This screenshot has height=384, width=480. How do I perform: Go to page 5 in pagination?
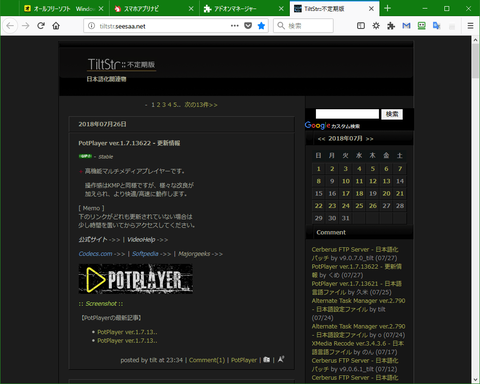tap(175, 105)
